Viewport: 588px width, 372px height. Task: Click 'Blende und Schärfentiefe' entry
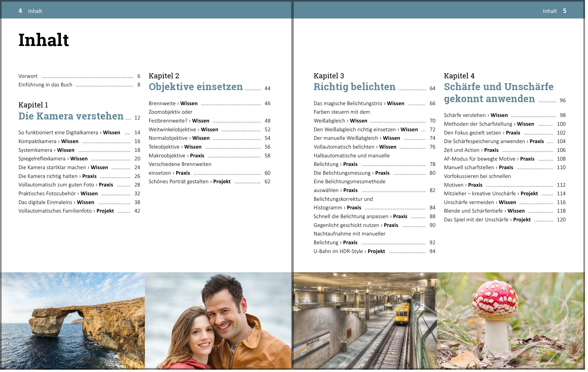(x=505, y=211)
